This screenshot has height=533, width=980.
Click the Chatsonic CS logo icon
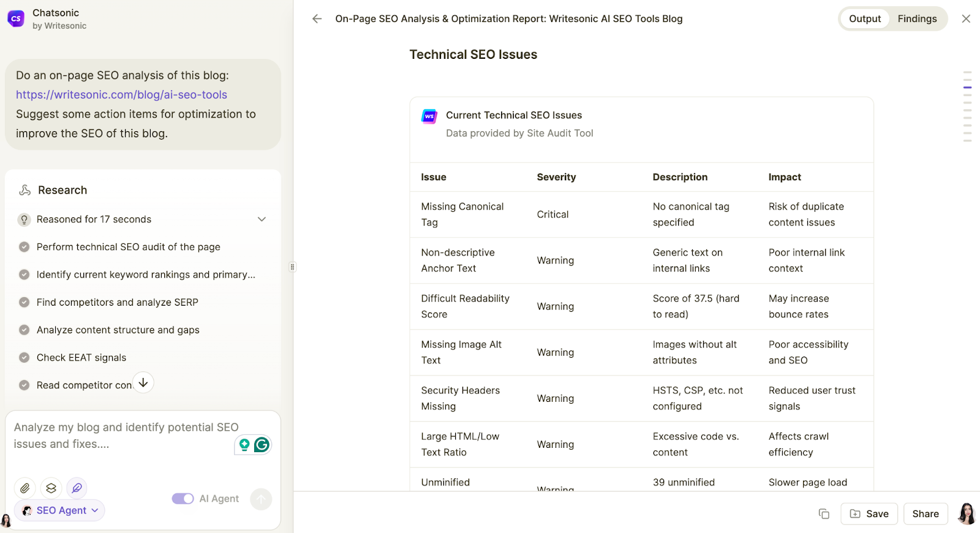(16, 18)
